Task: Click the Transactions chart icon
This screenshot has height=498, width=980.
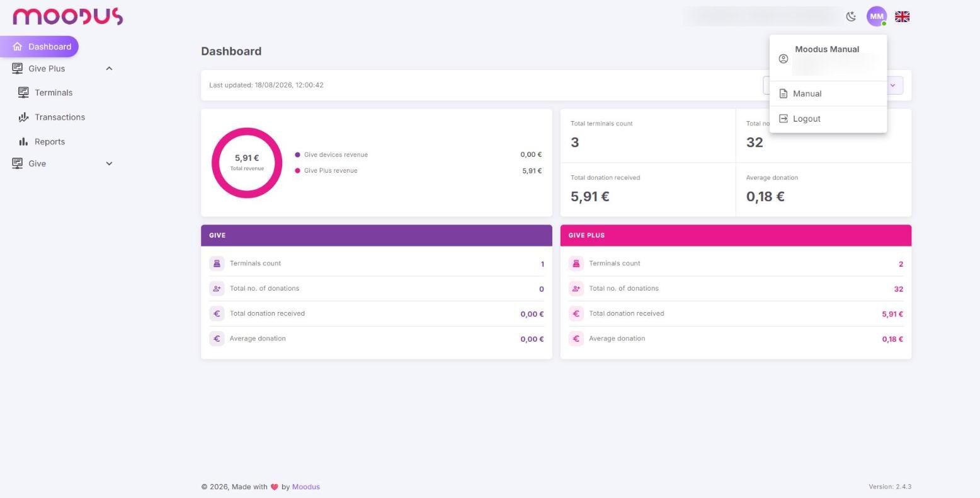Action: click(23, 117)
